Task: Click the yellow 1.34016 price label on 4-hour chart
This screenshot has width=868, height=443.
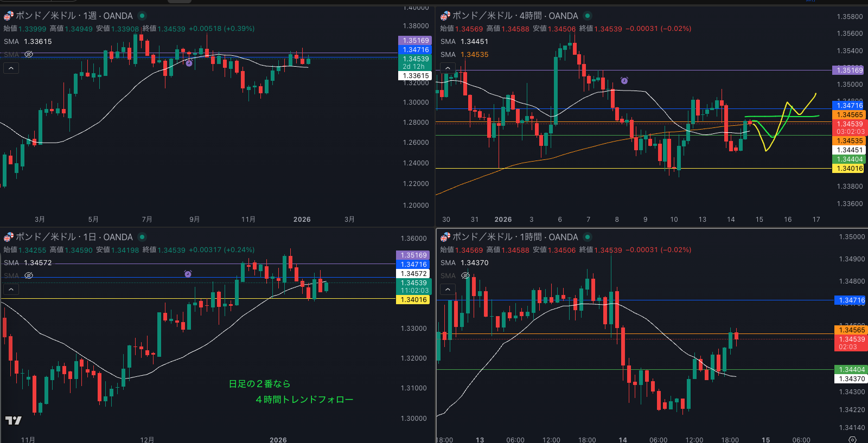Action: 849,169
